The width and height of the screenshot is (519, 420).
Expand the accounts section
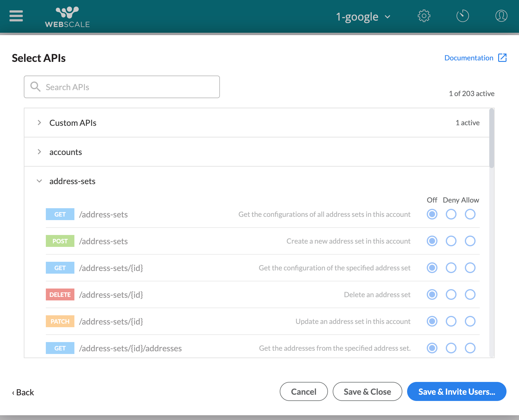pos(39,152)
